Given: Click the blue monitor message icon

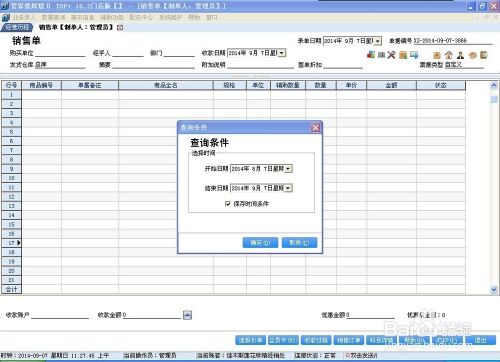Looking at the screenshot, I should 414,55.
